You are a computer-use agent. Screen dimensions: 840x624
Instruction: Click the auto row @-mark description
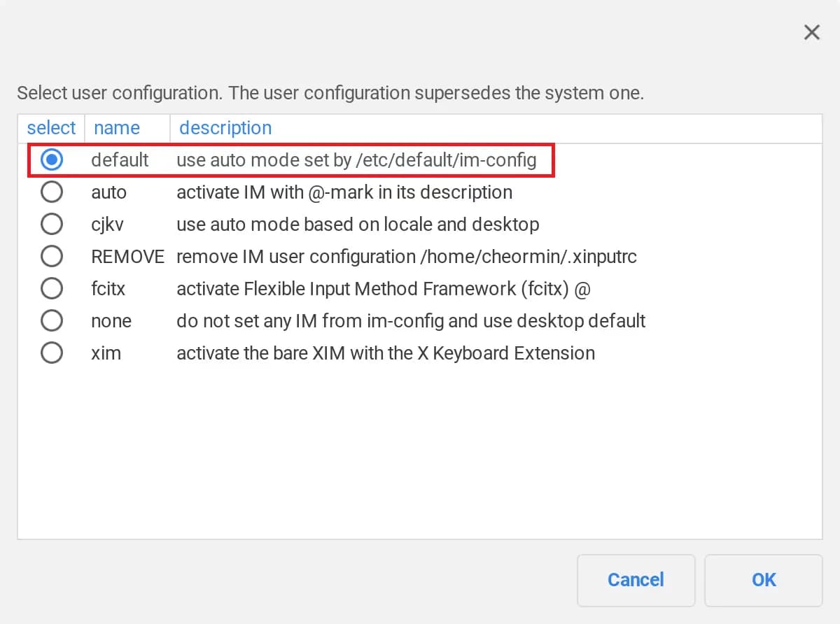point(344,192)
